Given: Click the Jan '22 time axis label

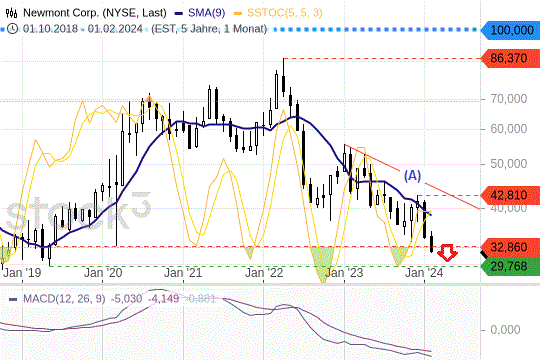Looking at the screenshot, I should pos(264,273).
